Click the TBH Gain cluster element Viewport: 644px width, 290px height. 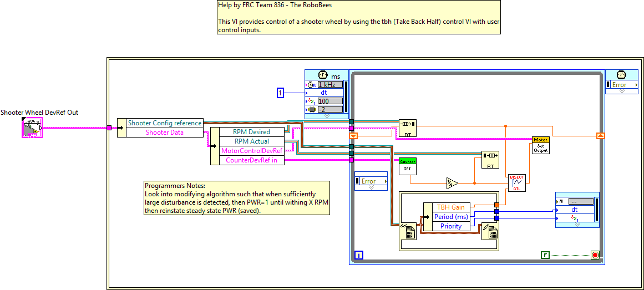451,207
